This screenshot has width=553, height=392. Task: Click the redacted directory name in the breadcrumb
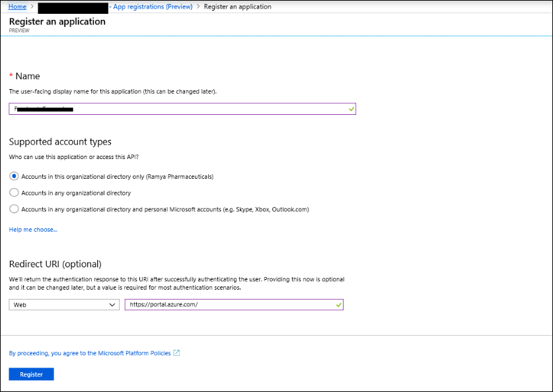pyautogui.click(x=74, y=7)
